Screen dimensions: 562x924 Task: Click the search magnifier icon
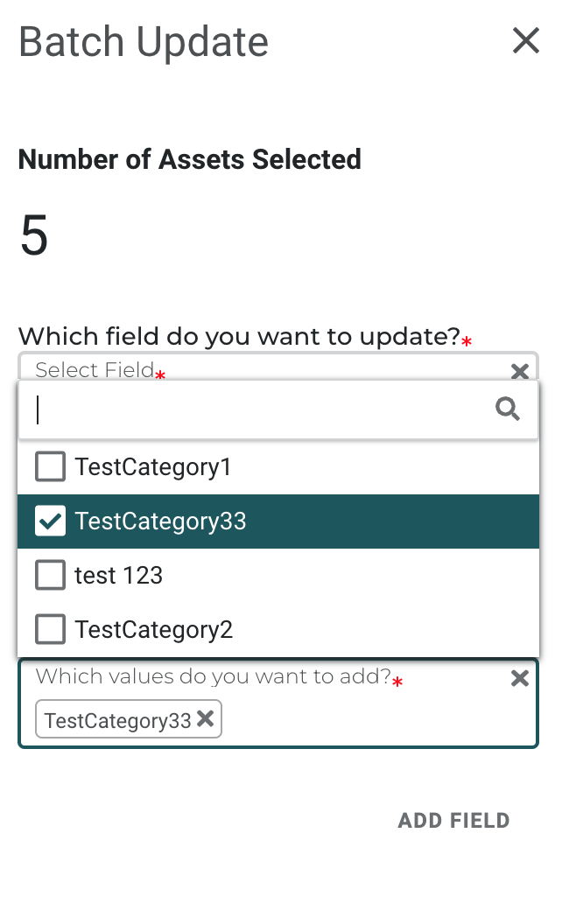(508, 409)
